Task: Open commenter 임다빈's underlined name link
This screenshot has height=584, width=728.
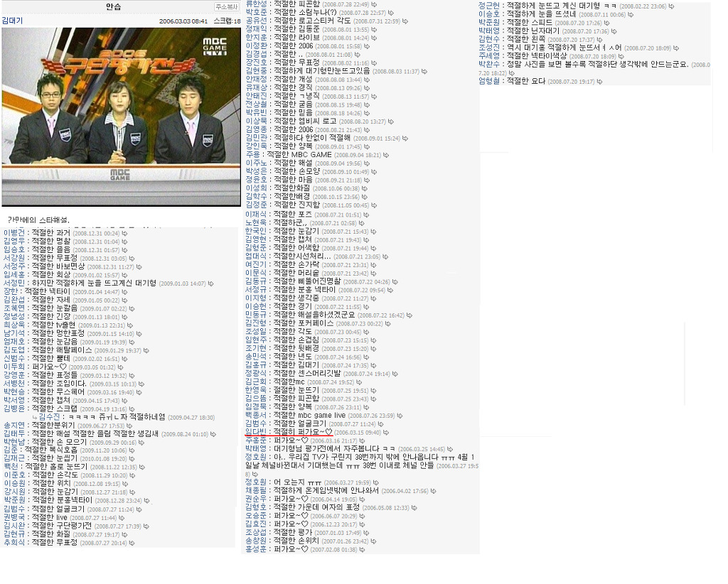Action: click(256, 432)
